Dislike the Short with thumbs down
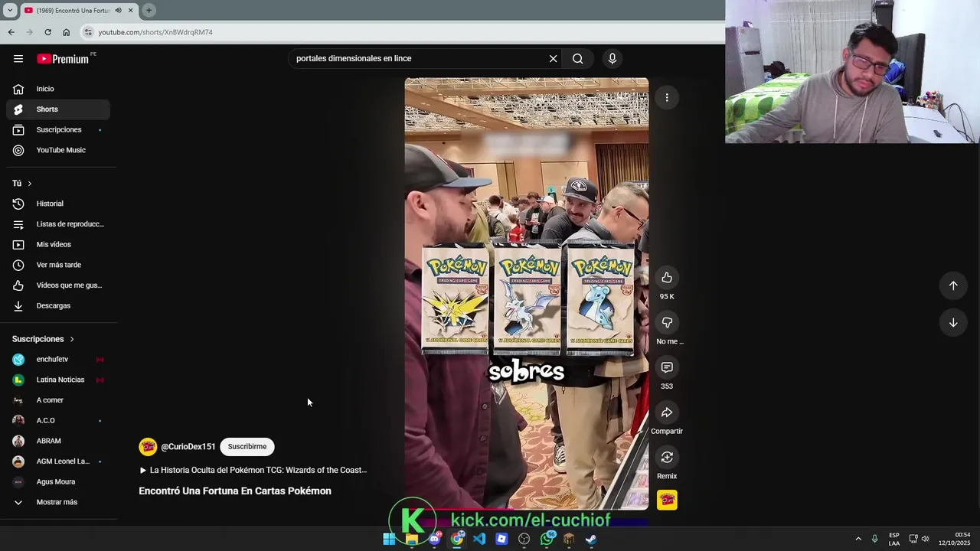 click(x=667, y=323)
